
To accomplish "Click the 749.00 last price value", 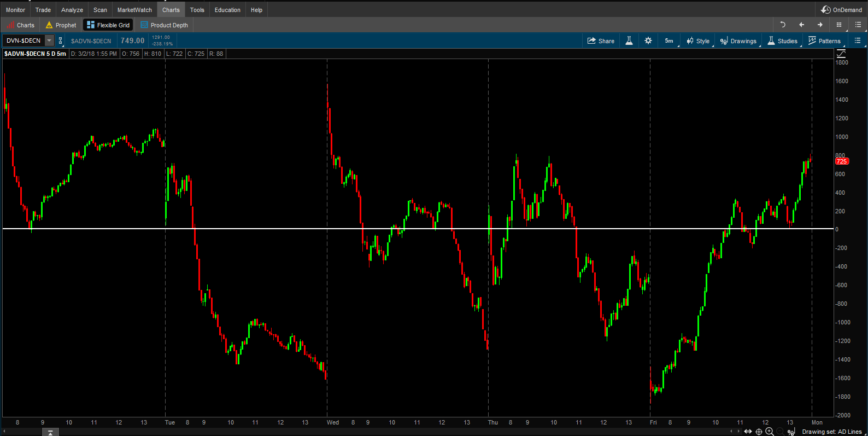I will (132, 40).
